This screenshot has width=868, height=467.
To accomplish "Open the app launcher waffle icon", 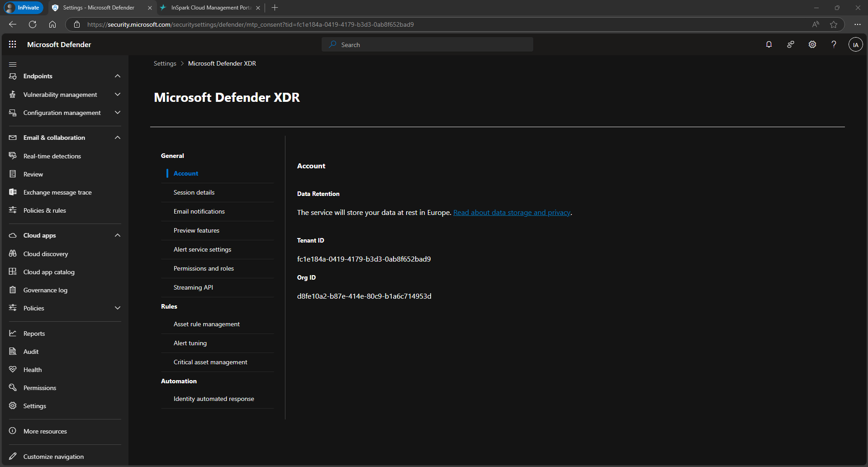I will (x=13, y=44).
